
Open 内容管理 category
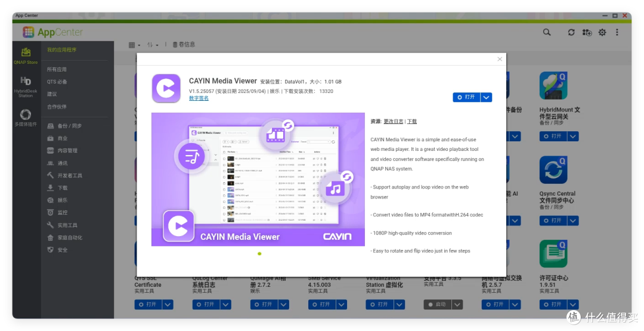62,151
